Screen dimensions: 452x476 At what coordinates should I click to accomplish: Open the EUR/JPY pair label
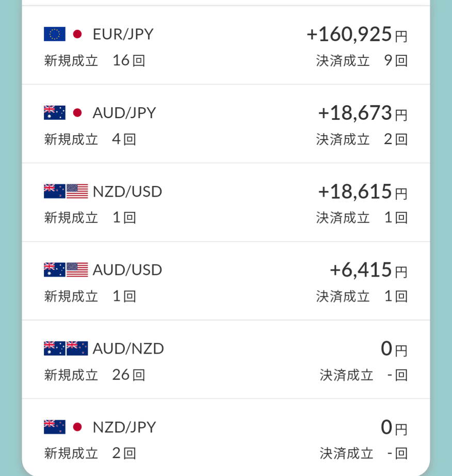click(x=123, y=34)
